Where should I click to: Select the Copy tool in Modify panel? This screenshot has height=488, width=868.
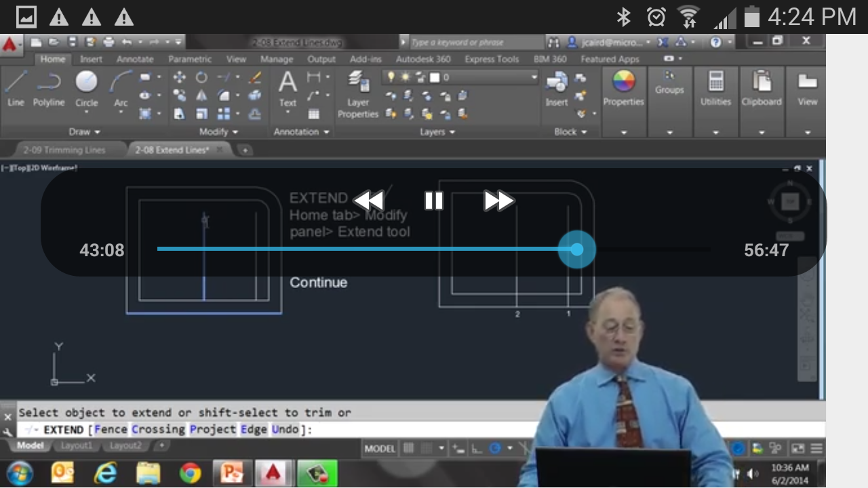click(179, 96)
